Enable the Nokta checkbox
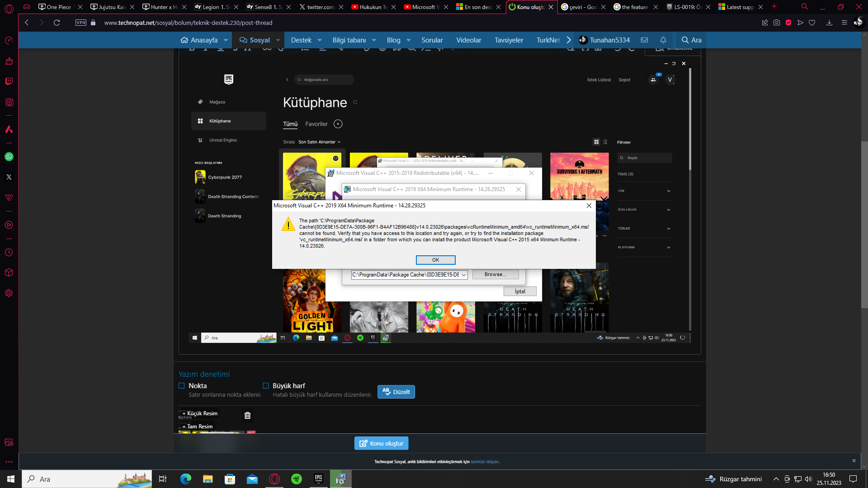The image size is (868, 488). coord(182,385)
